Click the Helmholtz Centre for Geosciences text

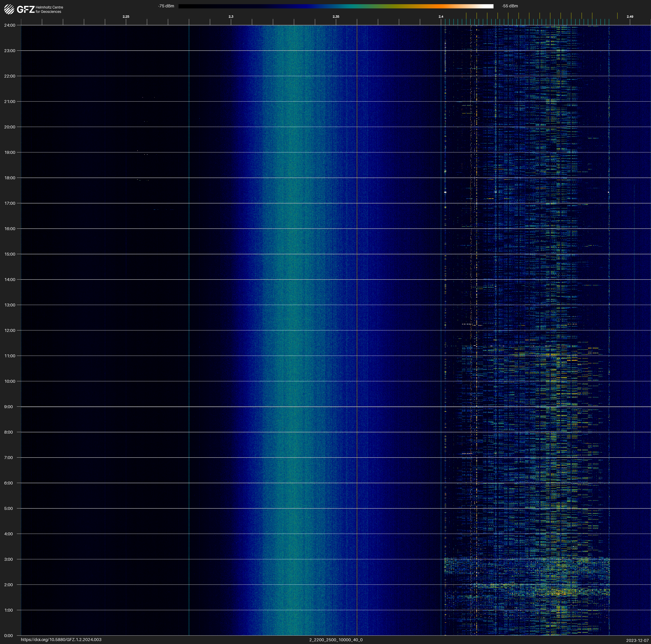click(x=49, y=9)
